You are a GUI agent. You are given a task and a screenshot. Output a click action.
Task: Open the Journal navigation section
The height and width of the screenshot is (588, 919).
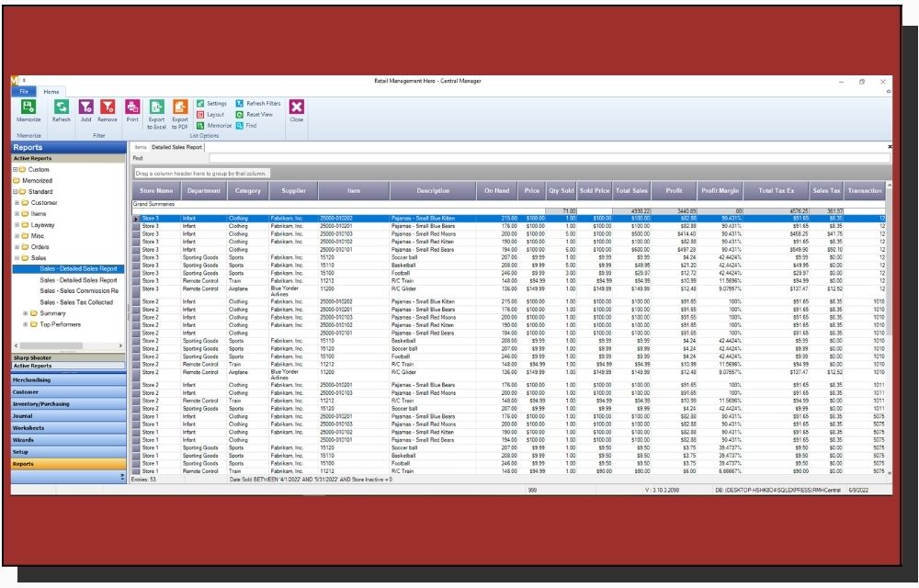[x=69, y=416]
